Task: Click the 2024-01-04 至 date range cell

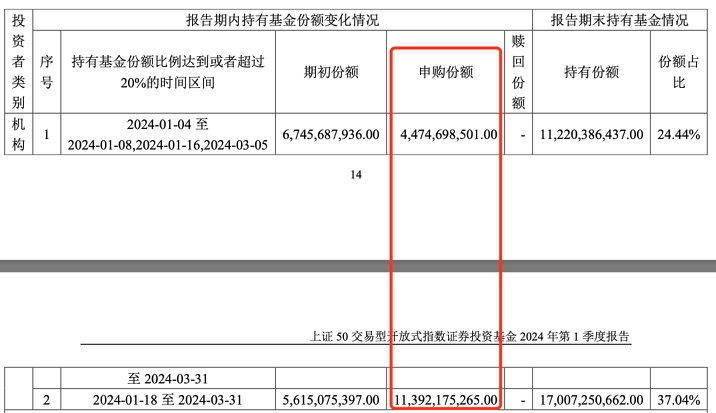Action: click(168, 134)
